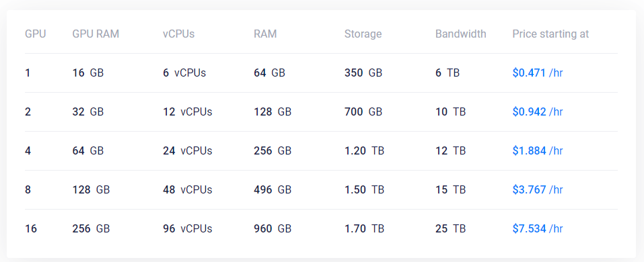
Task: Select the Bandwidth column header
Action: click(461, 34)
